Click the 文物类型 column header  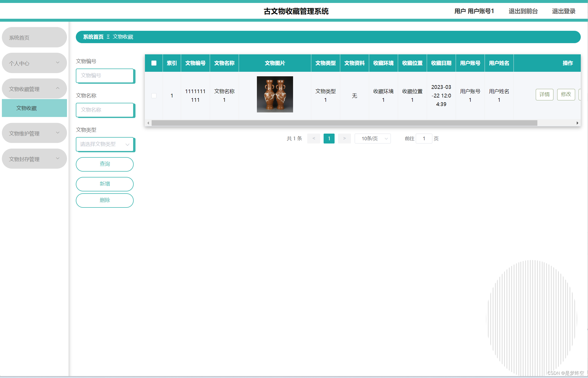click(x=325, y=63)
